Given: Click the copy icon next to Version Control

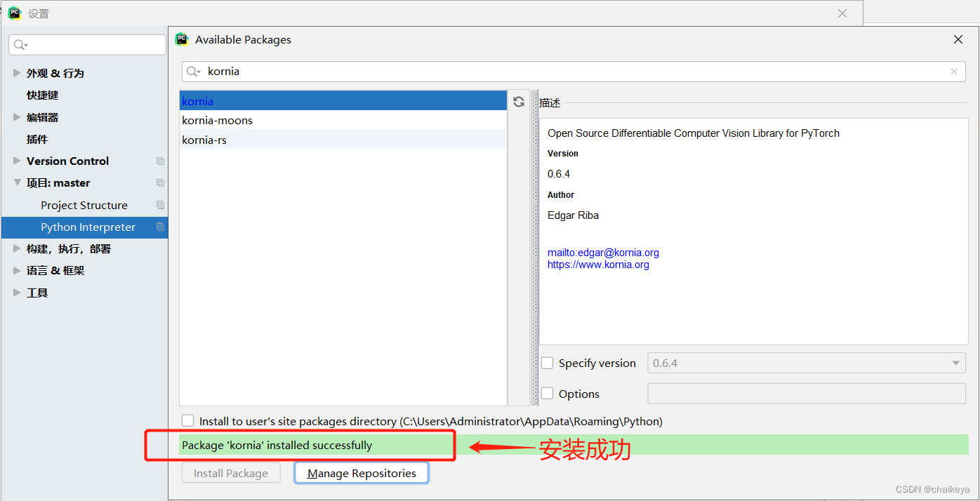Looking at the screenshot, I should [160, 161].
